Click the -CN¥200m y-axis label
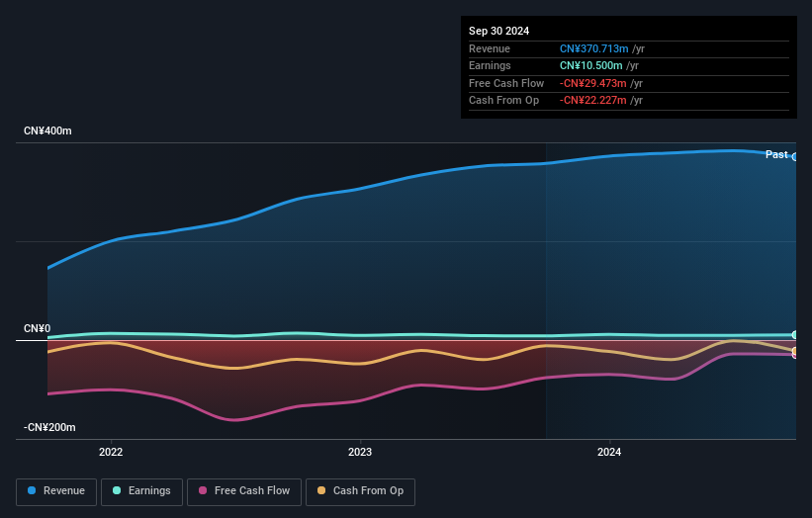Screen dimensions: 812x518 [x=49, y=427]
